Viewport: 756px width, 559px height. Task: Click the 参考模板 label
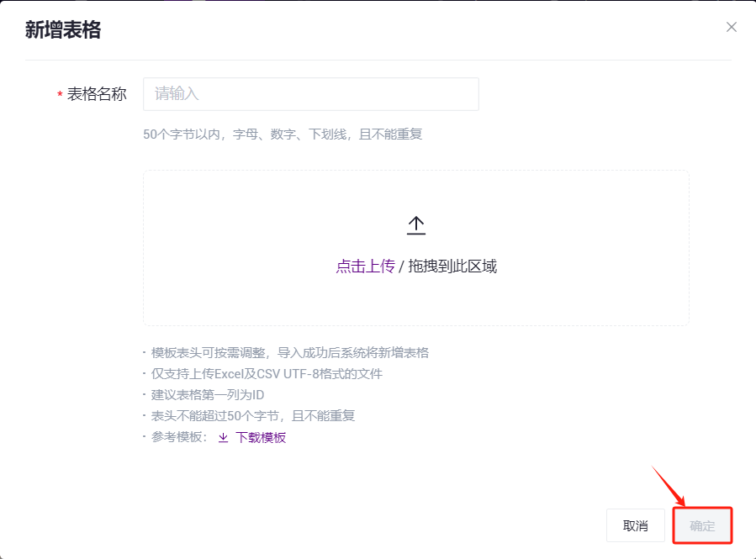(179, 437)
